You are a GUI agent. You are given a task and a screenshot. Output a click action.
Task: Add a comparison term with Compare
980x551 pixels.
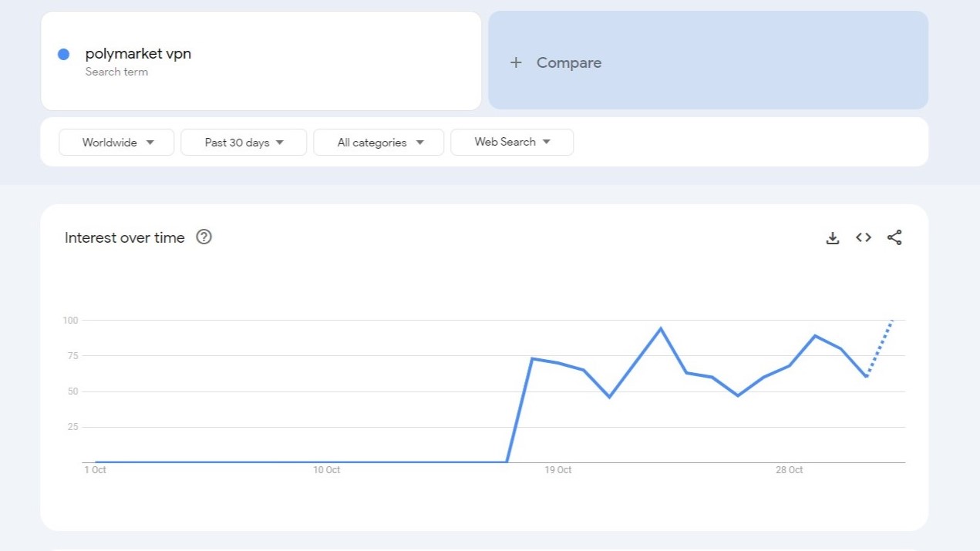click(x=708, y=60)
